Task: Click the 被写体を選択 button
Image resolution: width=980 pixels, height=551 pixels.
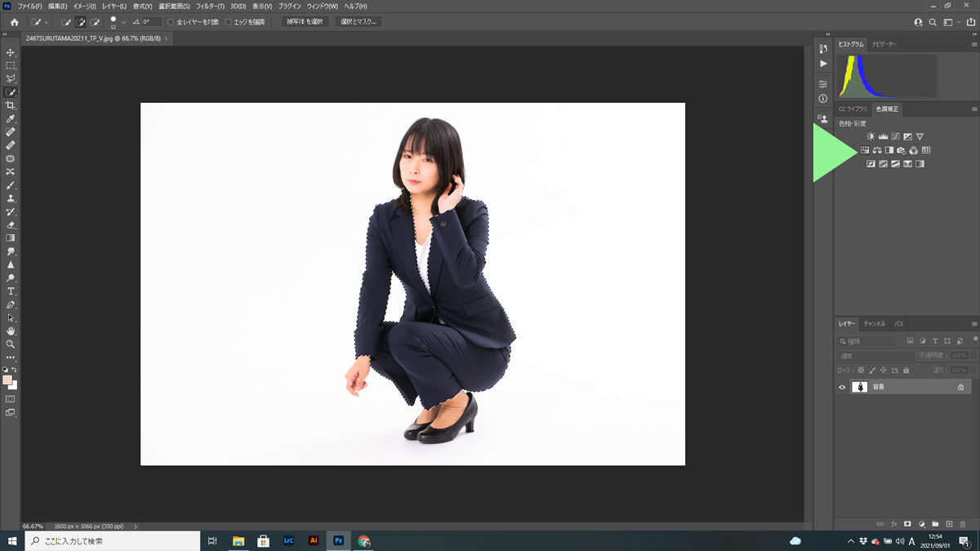Action: tap(304, 21)
